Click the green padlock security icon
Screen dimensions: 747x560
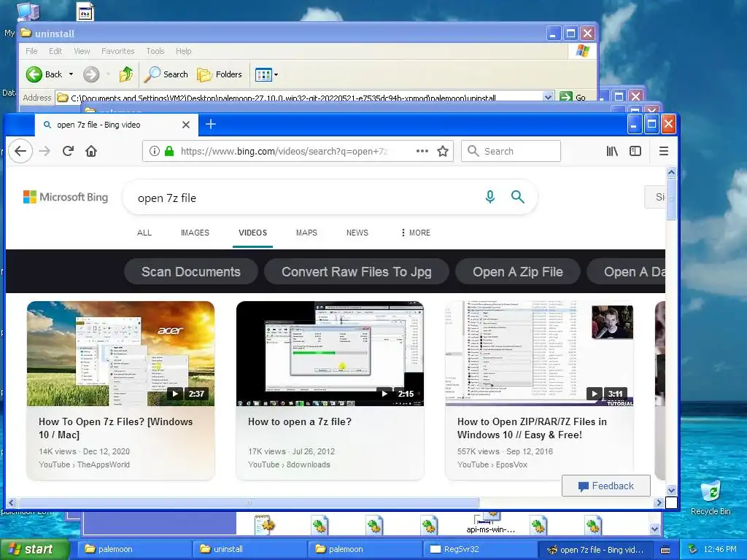click(169, 152)
